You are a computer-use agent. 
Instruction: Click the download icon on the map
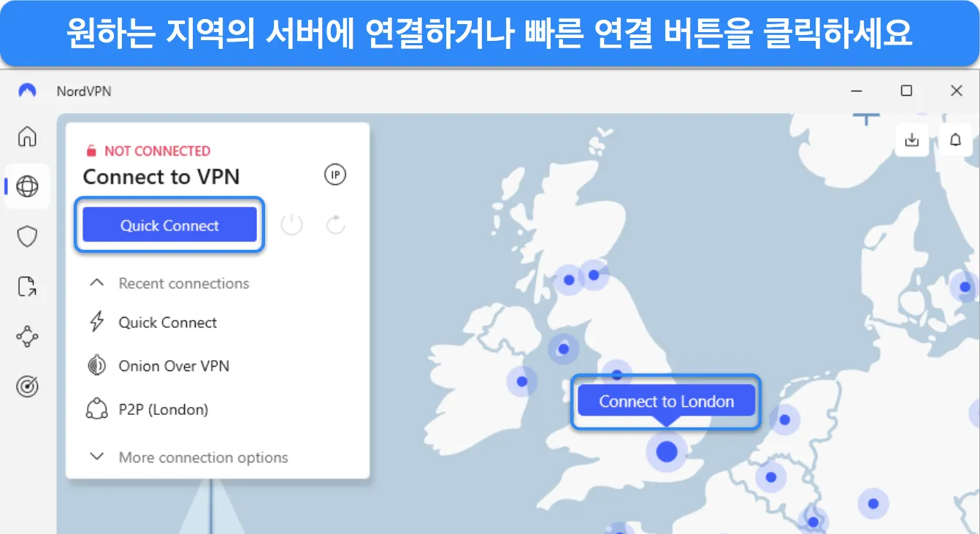pos(911,140)
